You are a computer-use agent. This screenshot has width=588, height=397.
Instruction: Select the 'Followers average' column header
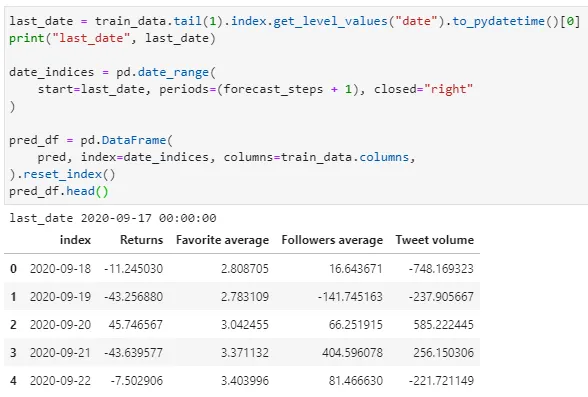332,240
